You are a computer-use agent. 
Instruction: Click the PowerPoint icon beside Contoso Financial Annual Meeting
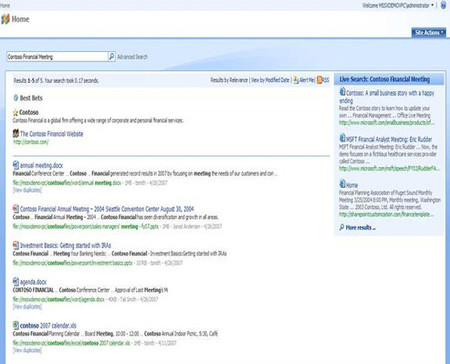pyautogui.click(x=16, y=209)
